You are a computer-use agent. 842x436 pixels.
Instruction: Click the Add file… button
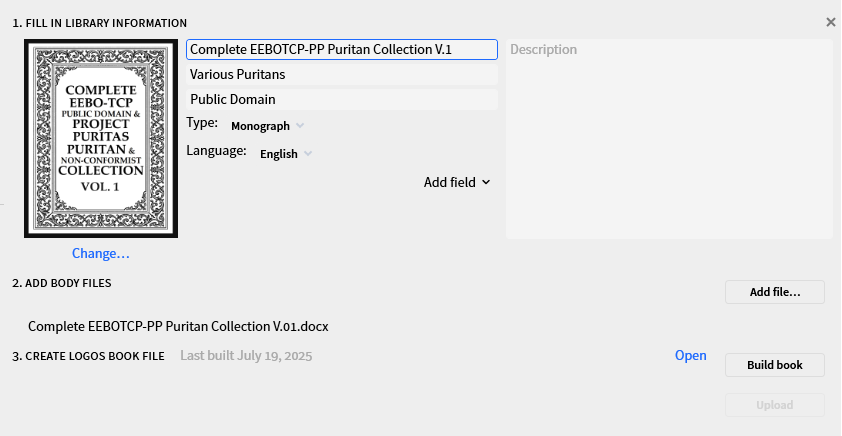coord(775,292)
